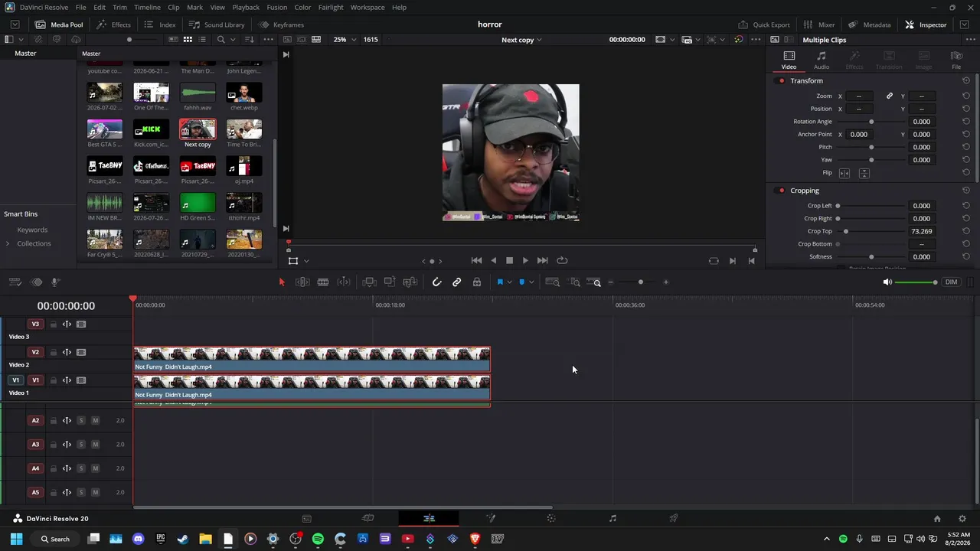
Task: Open the flag color dropdown arrow
Action: pos(510,282)
